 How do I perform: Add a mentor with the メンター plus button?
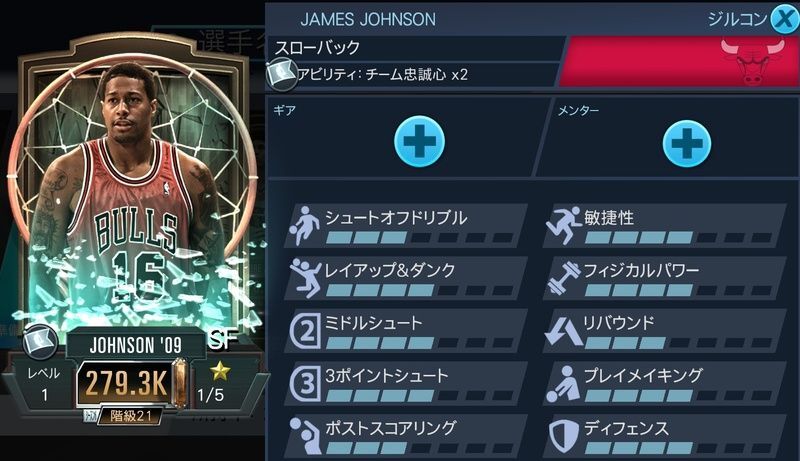tap(687, 143)
